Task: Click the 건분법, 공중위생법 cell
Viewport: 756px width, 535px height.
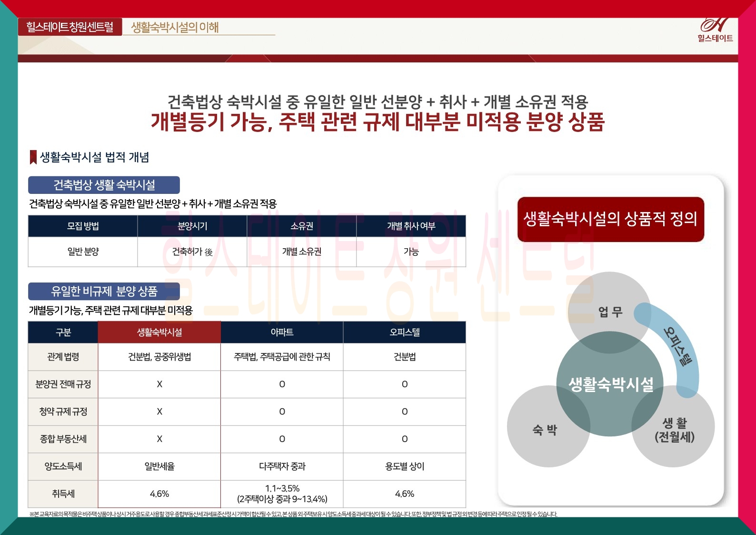Action: click(x=159, y=357)
